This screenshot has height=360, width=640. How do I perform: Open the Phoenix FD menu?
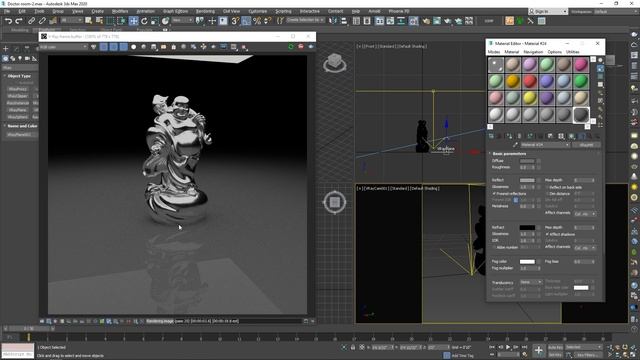coord(399,11)
